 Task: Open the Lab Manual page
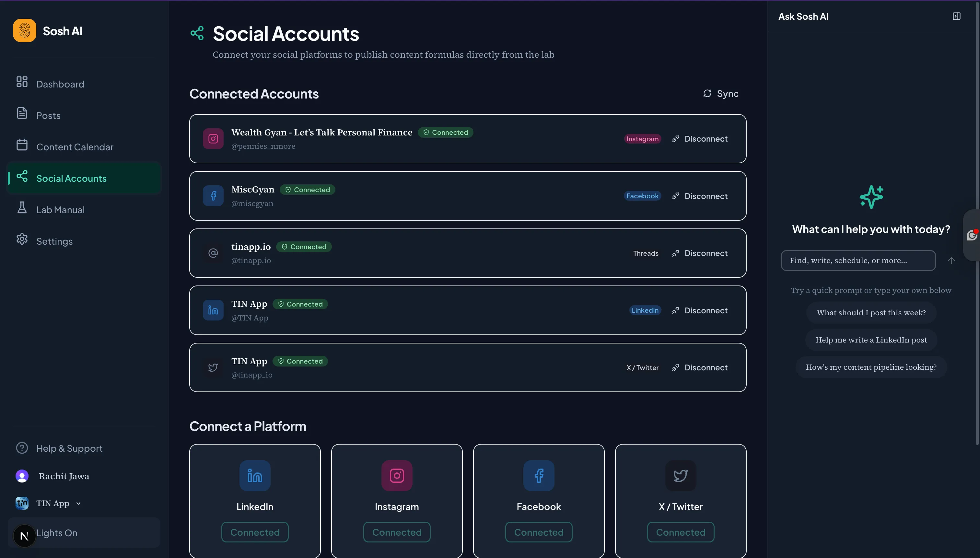pyautogui.click(x=84, y=210)
